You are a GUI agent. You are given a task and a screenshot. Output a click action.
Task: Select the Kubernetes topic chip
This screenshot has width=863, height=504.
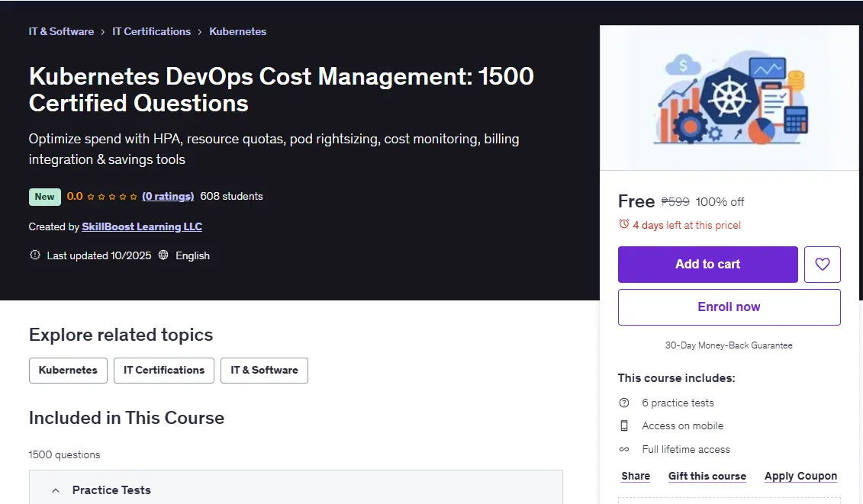coord(68,371)
